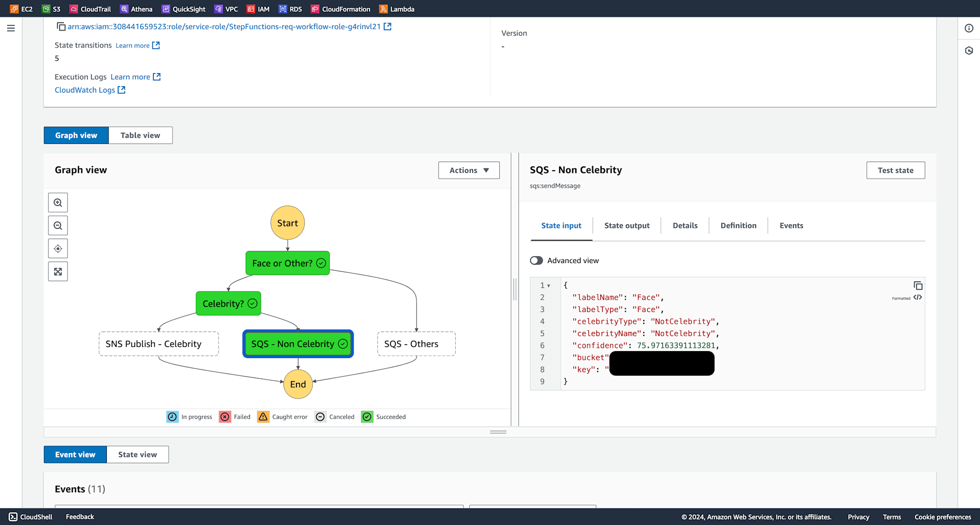
Task: Open Execution Logs Learn more link
Action: click(136, 77)
